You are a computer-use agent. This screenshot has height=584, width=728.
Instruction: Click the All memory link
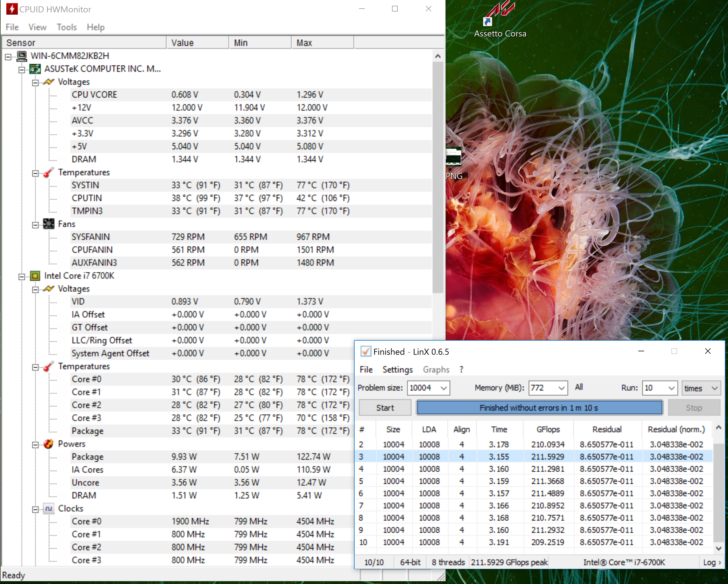click(x=579, y=387)
